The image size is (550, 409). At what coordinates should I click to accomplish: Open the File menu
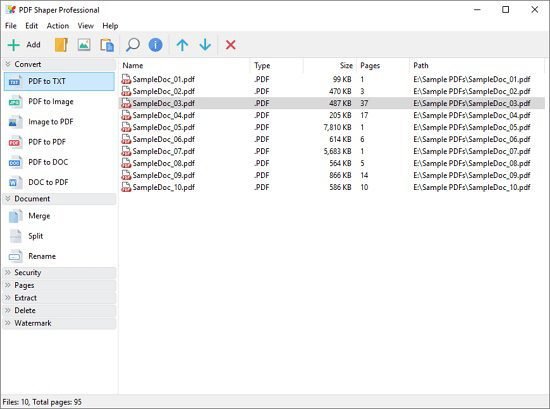point(11,26)
